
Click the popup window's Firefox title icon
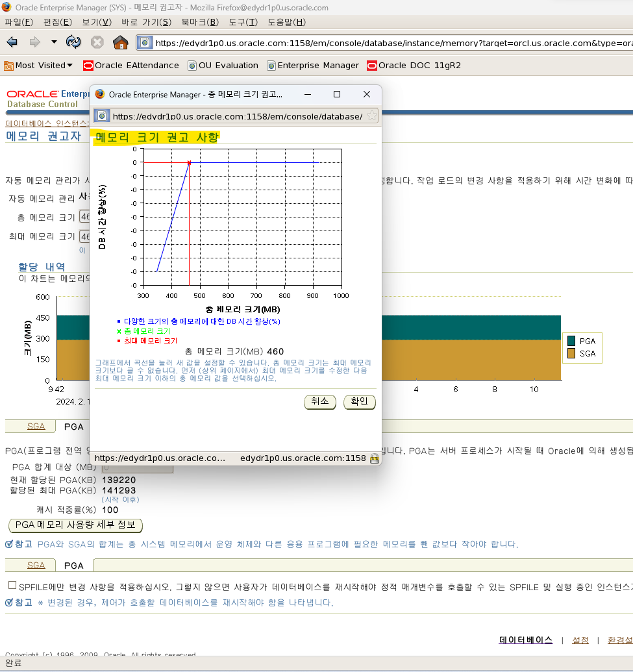point(100,94)
